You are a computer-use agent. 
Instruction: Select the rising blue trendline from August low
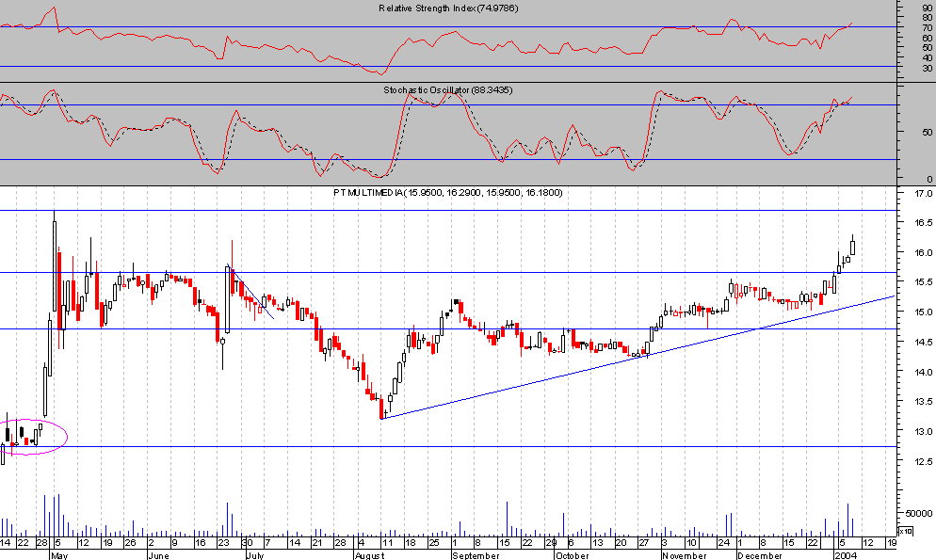[637, 358]
